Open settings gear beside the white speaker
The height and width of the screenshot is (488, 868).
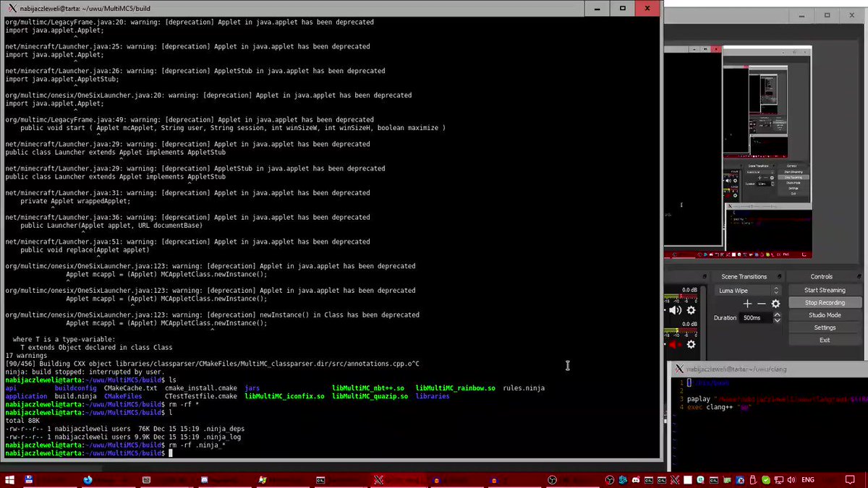pyautogui.click(x=691, y=310)
